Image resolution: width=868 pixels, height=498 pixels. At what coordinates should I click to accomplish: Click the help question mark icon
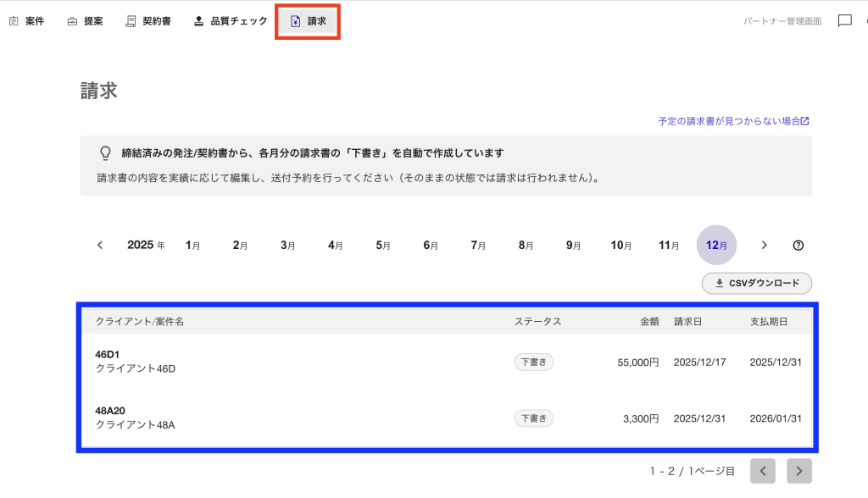tap(798, 246)
